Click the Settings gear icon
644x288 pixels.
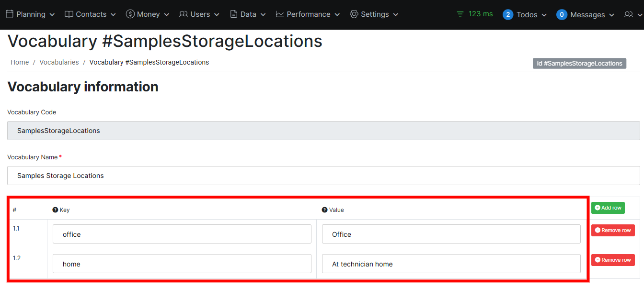tap(354, 14)
